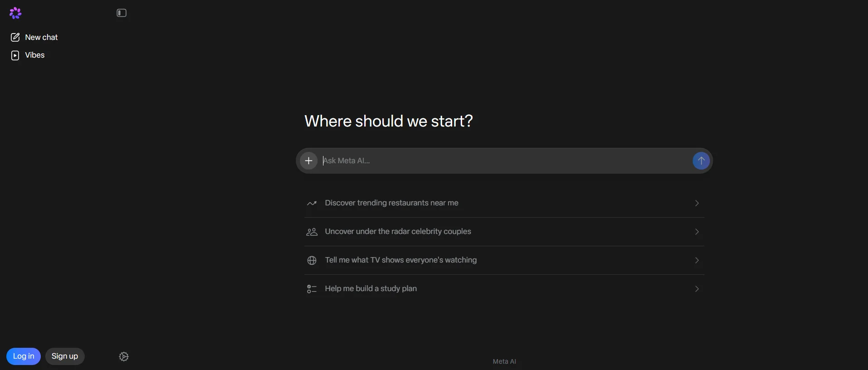Screen dimensions: 868x370
Task: Open New chat from sidebar
Action: pyautogui.click(x=34, y=37)
